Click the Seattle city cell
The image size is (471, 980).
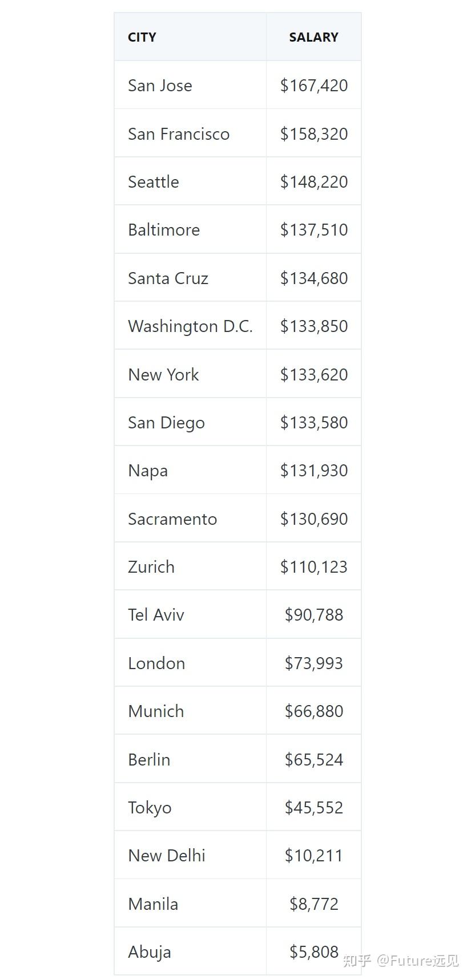[x=154, y=182]
